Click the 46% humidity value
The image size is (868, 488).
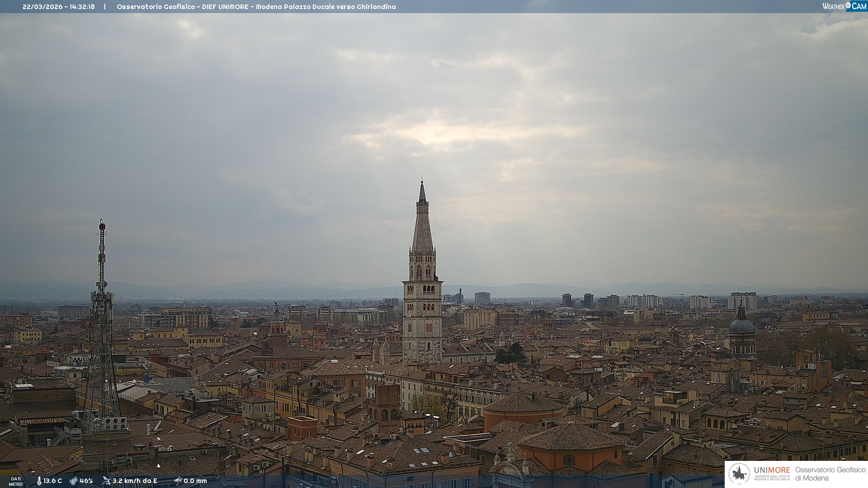[x=86, y=481]
